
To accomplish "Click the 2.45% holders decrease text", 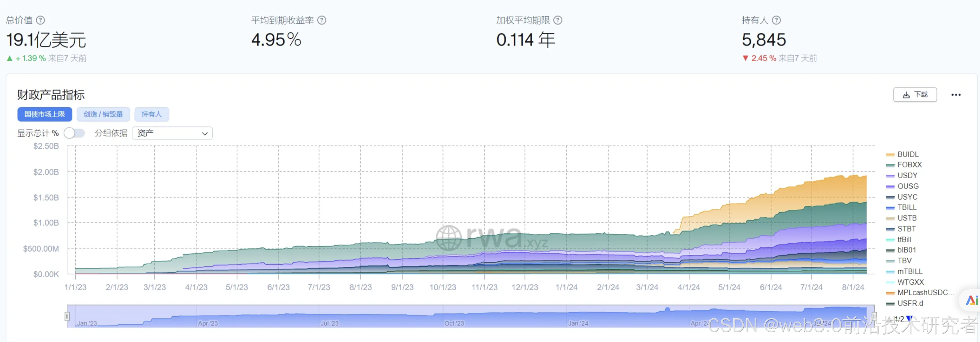I will coord(763,58).
